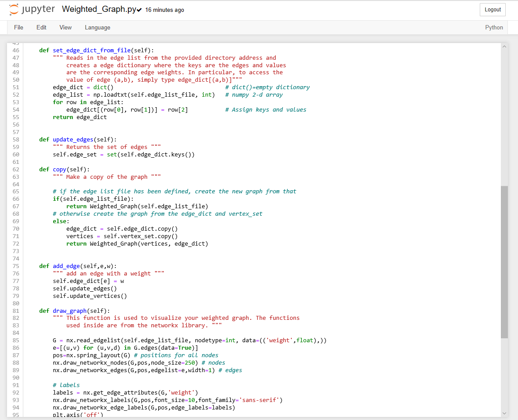Screen dimensions: 518x420
Task: Select the Python language indicator
Action: (494, 27)
